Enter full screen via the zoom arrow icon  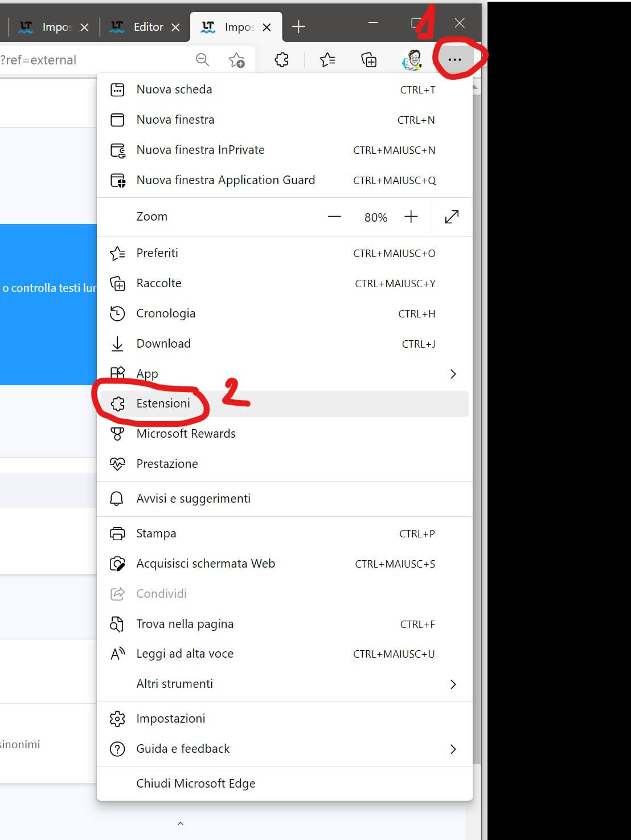[x=452, y=217]
